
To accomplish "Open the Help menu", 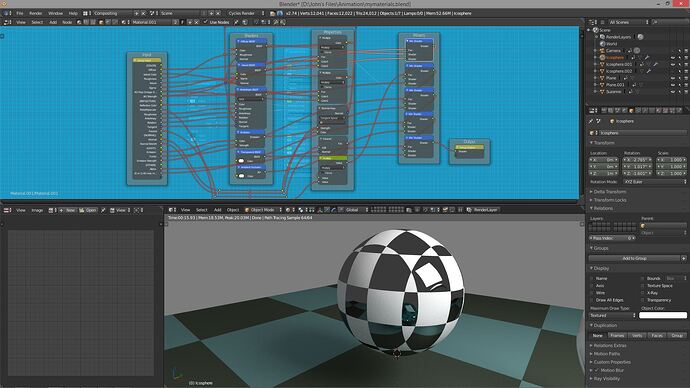I will pos(73,13).
